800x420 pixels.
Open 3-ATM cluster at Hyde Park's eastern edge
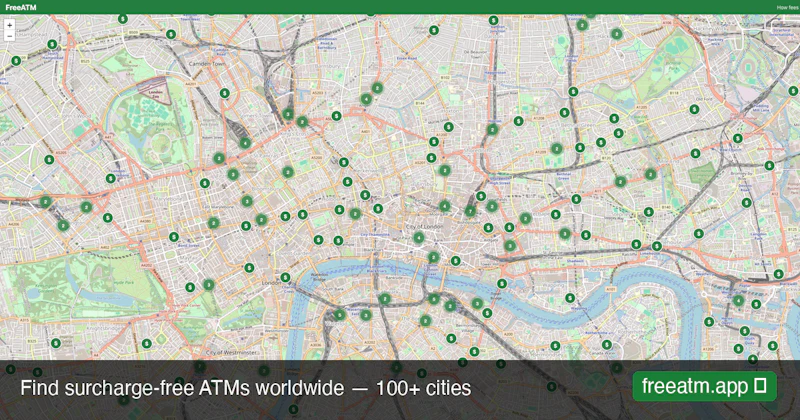209,285
